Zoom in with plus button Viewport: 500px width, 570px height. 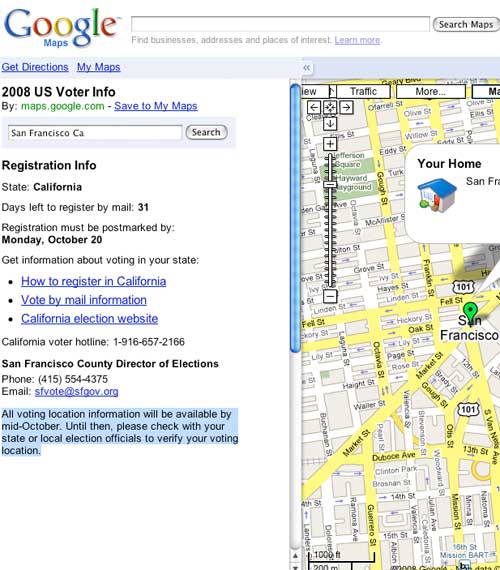tap(330, 144)
